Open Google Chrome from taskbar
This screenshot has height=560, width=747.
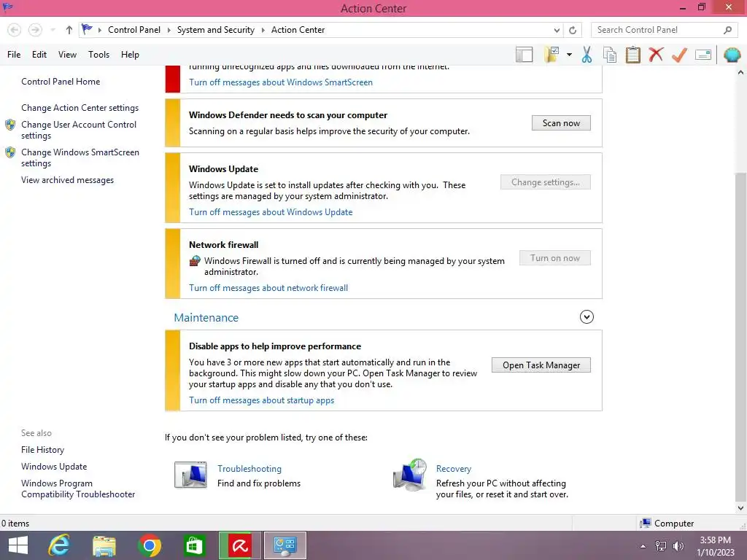150,545
